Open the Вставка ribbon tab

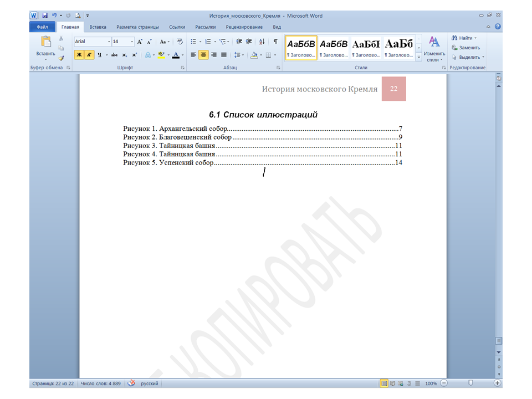[x=98, y=27]
